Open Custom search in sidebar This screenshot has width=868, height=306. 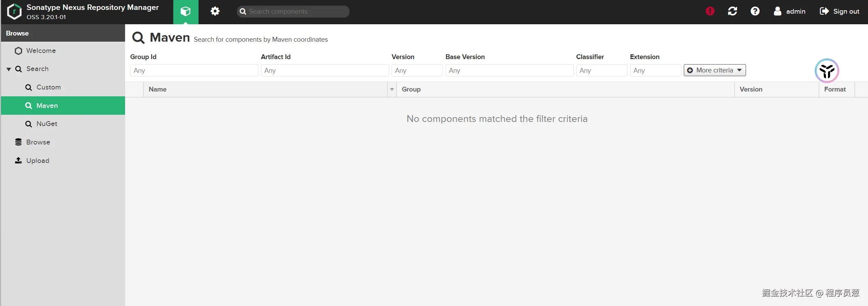point(63,87)
